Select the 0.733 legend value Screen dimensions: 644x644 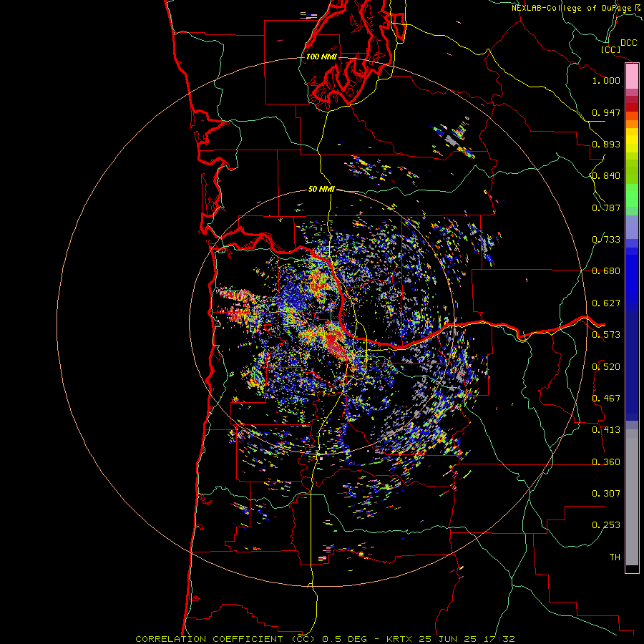click(606, 240)
